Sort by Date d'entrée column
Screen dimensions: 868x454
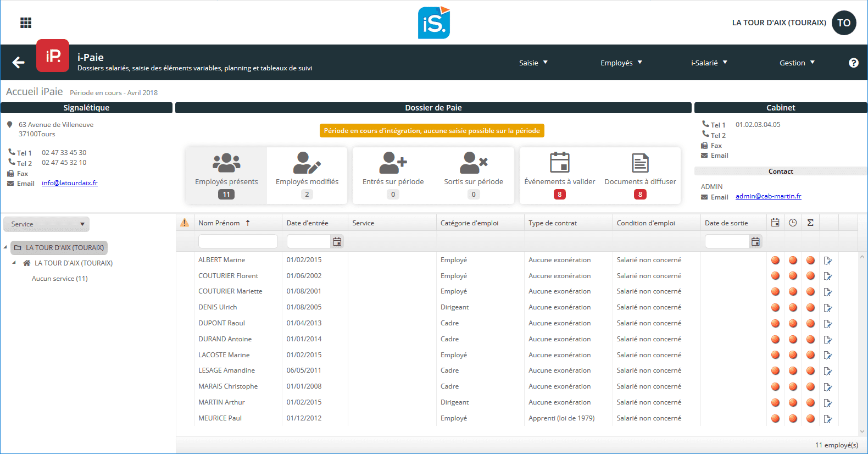[x=307, y=223]
